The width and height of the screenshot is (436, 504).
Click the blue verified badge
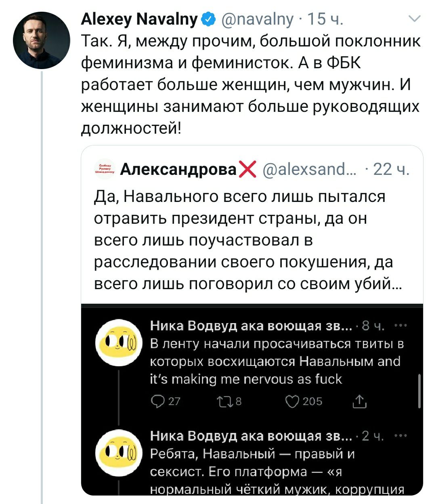click(208, 19)
